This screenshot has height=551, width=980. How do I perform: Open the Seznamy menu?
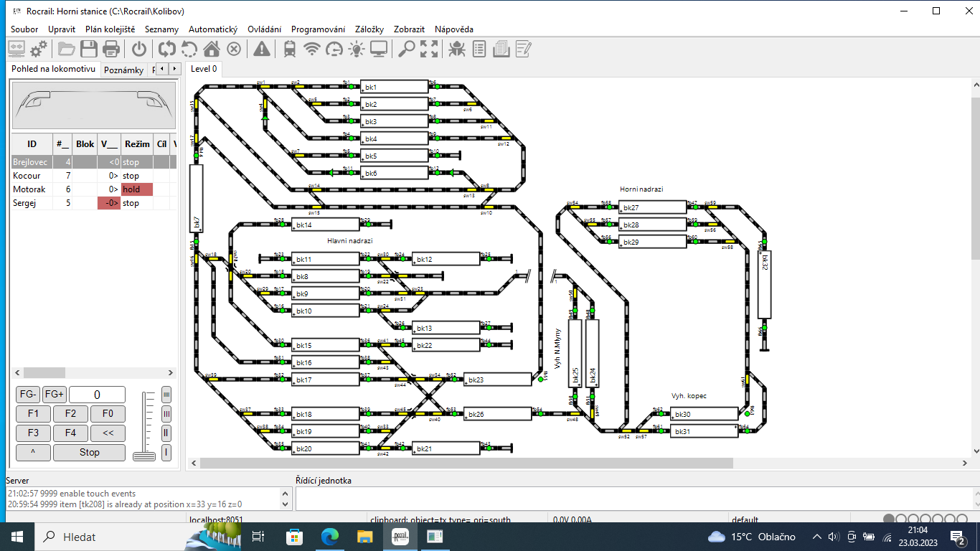click(x=161, y=29)
